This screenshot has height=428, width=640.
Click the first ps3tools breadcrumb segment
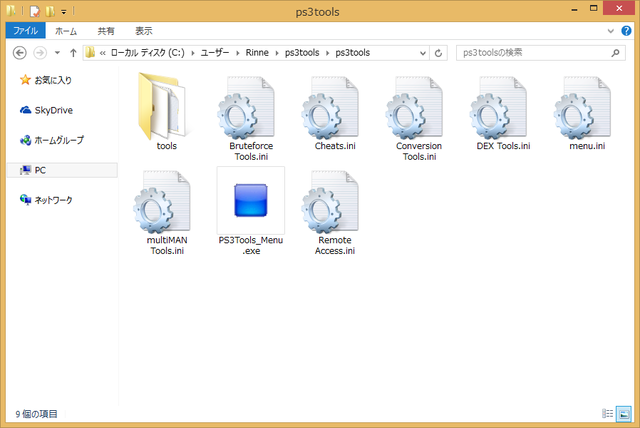click(x=302, y=53)
